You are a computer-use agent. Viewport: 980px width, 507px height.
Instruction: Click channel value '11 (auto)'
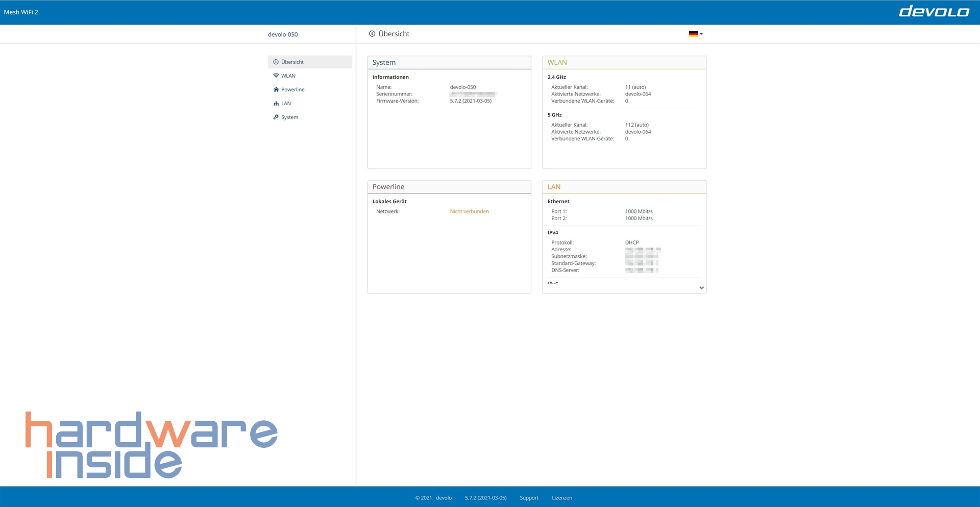tap(635, 87)
